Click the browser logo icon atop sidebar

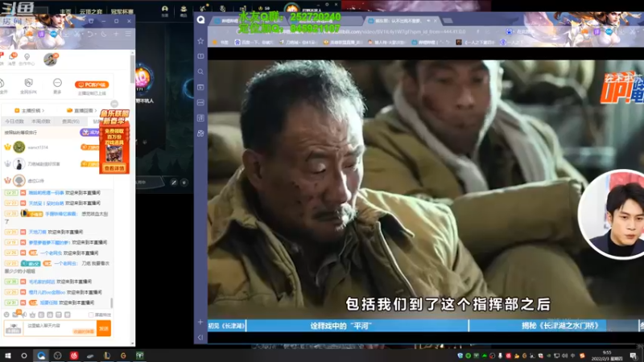coord(200,19)
